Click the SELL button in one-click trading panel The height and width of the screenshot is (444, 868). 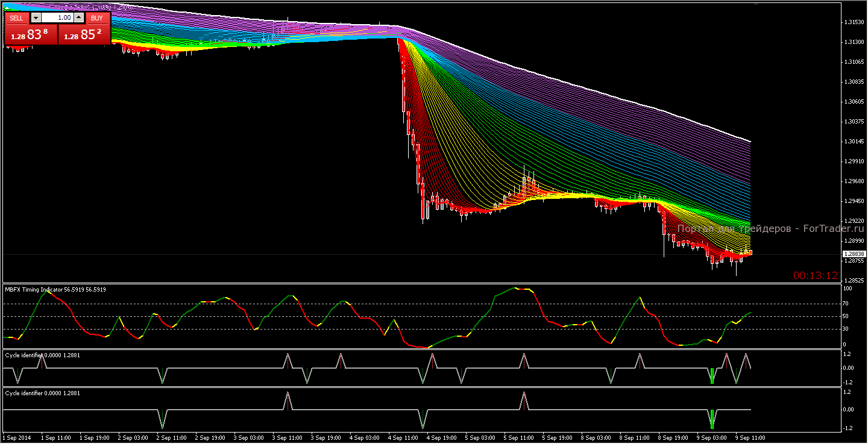point(17,18)
